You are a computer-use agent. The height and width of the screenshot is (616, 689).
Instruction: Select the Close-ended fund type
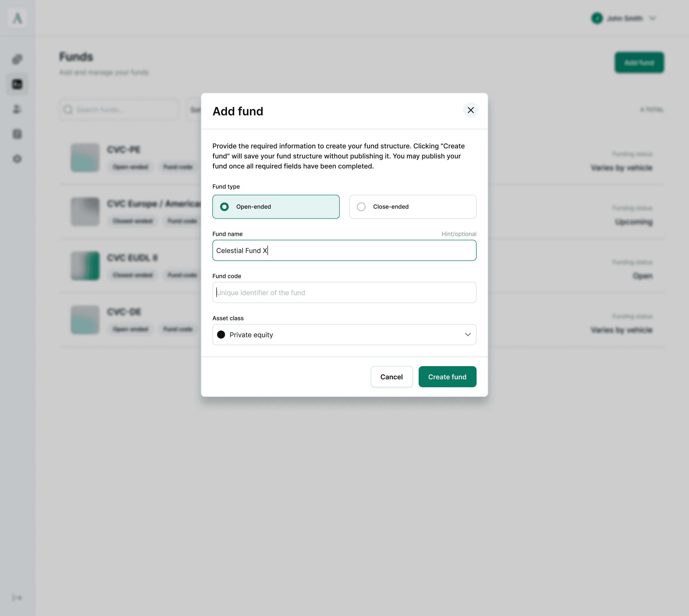(x=412, y=207)
